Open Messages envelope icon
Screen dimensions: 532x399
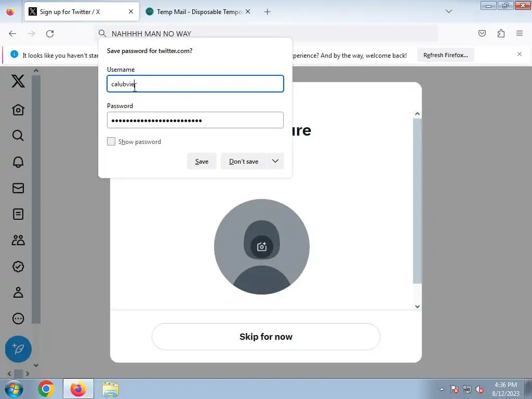18,188
